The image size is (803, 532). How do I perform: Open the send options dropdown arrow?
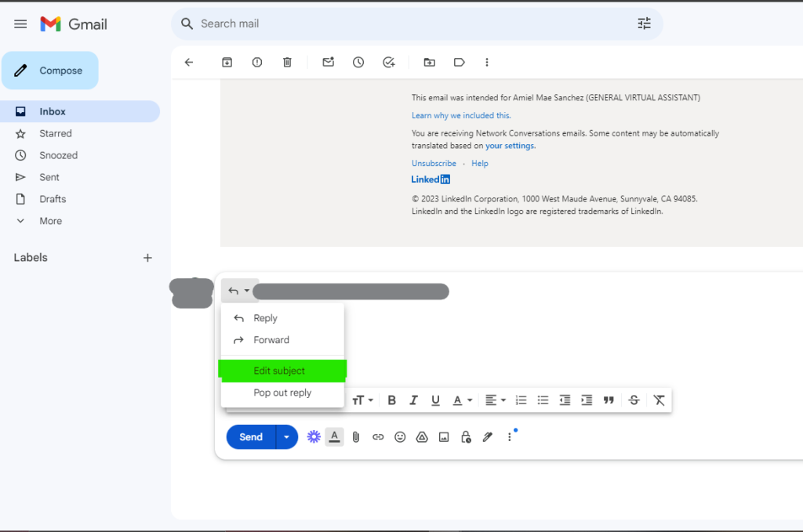click(x=287, y=437)
